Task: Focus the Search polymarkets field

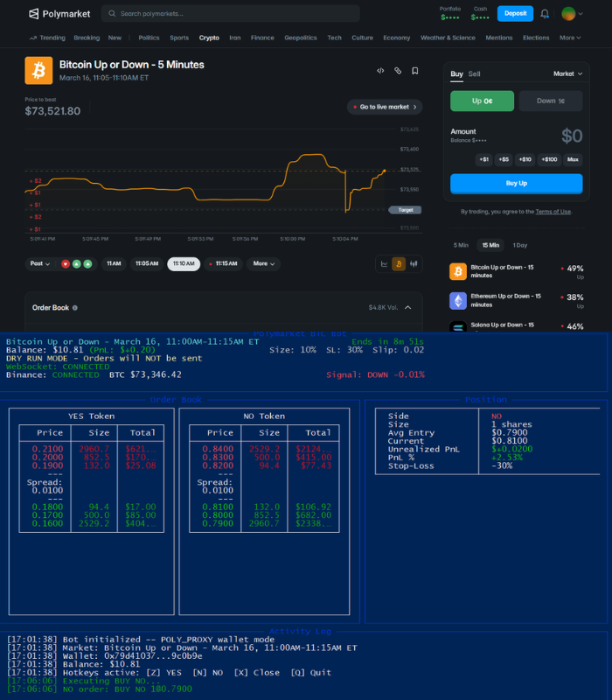Action: [x=231, y=14]
